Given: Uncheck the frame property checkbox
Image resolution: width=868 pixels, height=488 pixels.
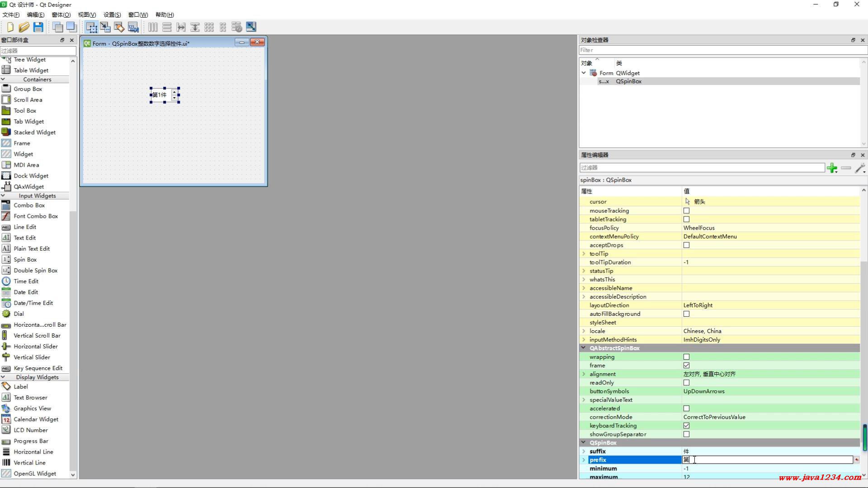Looking at the screenshot, I should coord(686,366).
